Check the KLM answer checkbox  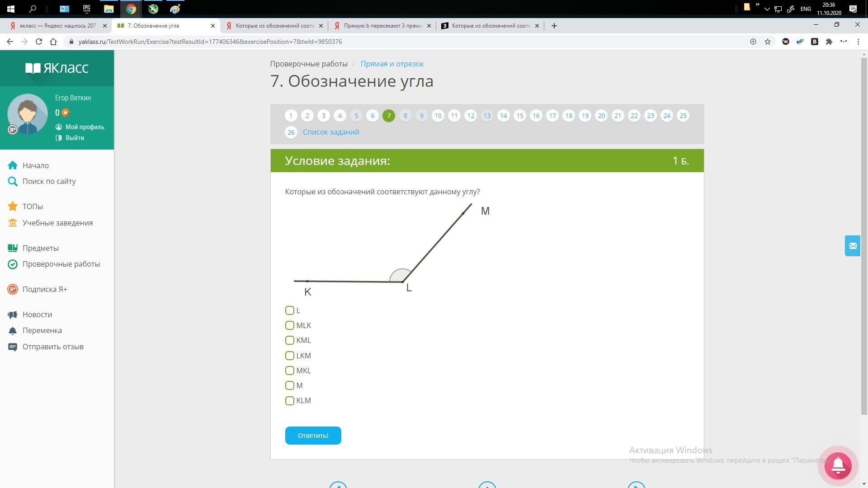pyautogui.click(x=290, y=401)
